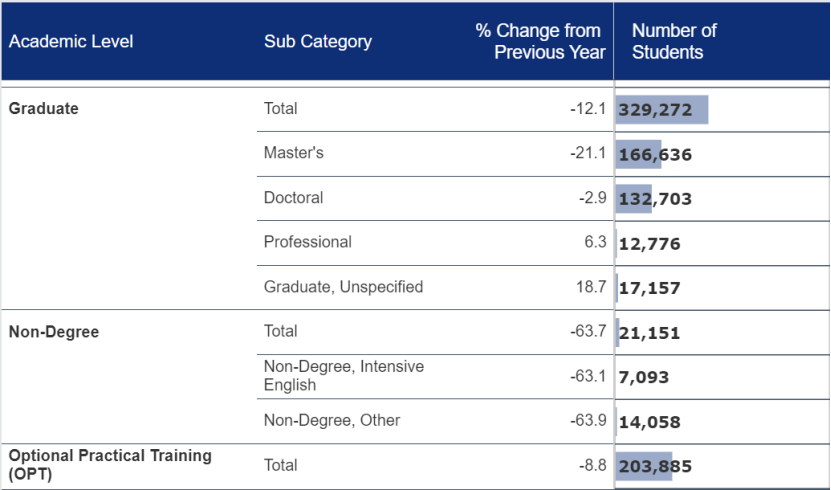Select the Non-Degree academic level row label
Viewport: 831px width, 490px height.
[x=54, y=332]
